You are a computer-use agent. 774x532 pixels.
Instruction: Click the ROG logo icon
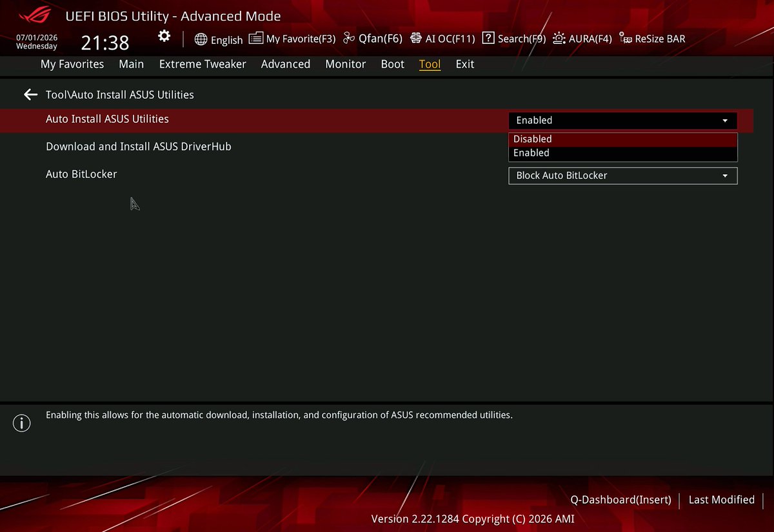point(34,15)
